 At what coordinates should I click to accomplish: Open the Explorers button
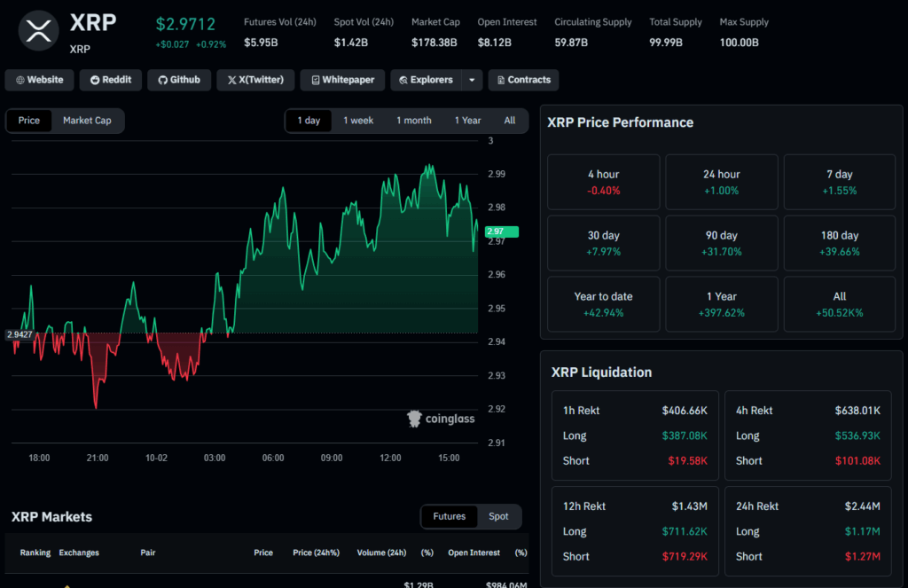pyautogui.click(x=427, y=80)
